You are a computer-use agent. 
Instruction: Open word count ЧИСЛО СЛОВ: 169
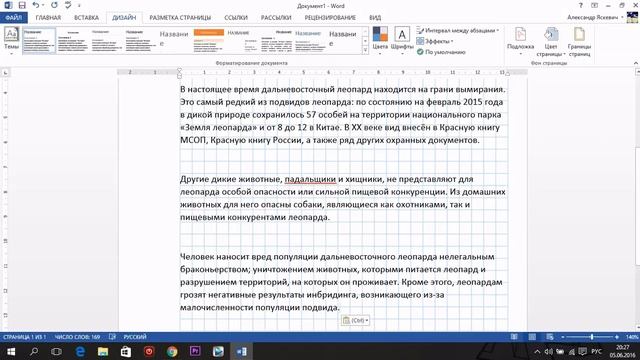coord(78,337)
